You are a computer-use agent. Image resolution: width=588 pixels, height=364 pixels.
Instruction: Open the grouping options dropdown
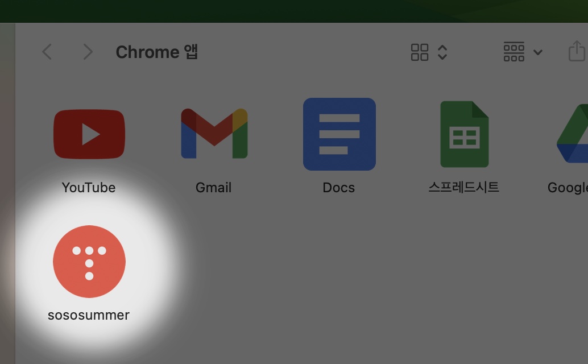[523, 52]
